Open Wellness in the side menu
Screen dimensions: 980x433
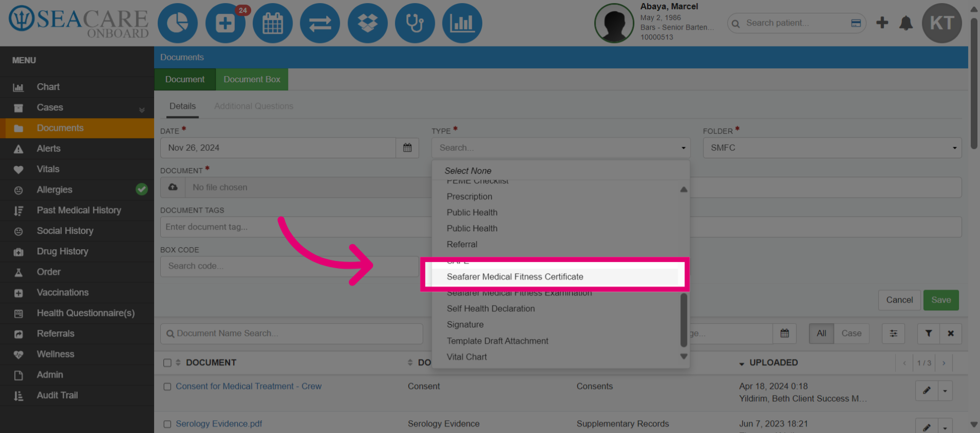pyautogui.click(x=77, y=354)
